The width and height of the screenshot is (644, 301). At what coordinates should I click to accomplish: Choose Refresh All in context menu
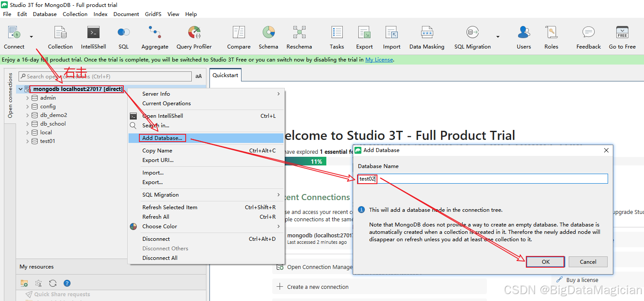pyautogui.click(x=206, y=217)
